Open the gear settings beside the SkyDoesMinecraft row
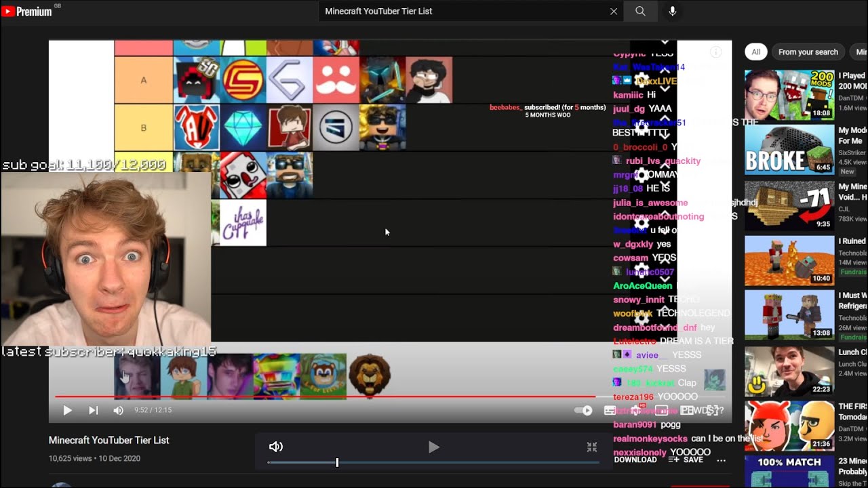This screenshot has width=868, height=488. [x=642, y=175]
